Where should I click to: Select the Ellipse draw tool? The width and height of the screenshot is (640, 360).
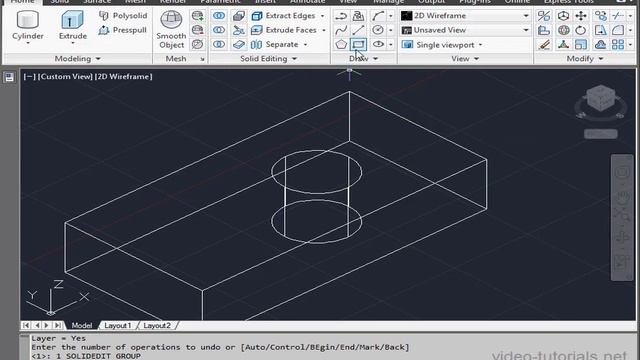[x=378, y=44]
